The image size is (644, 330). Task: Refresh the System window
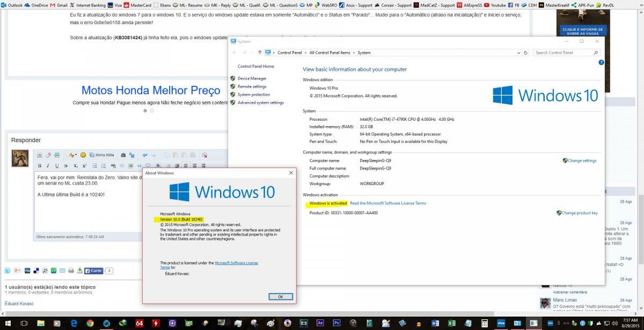(525, 53)
